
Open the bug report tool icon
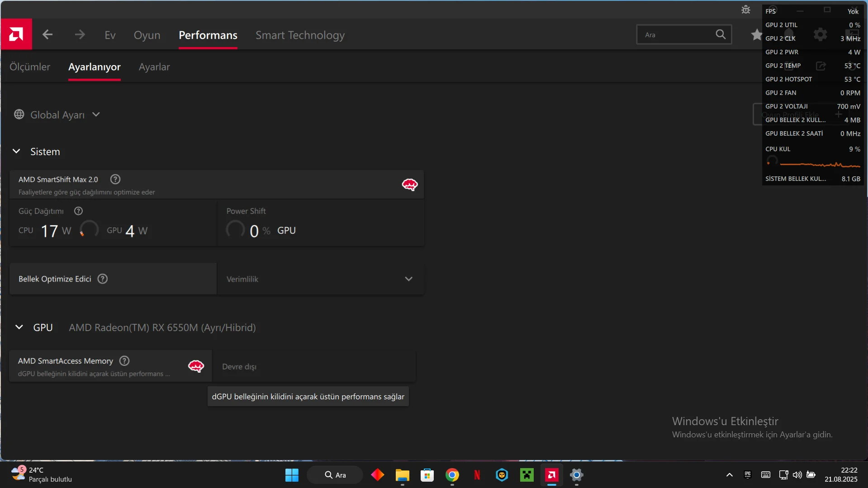(746, 9)
